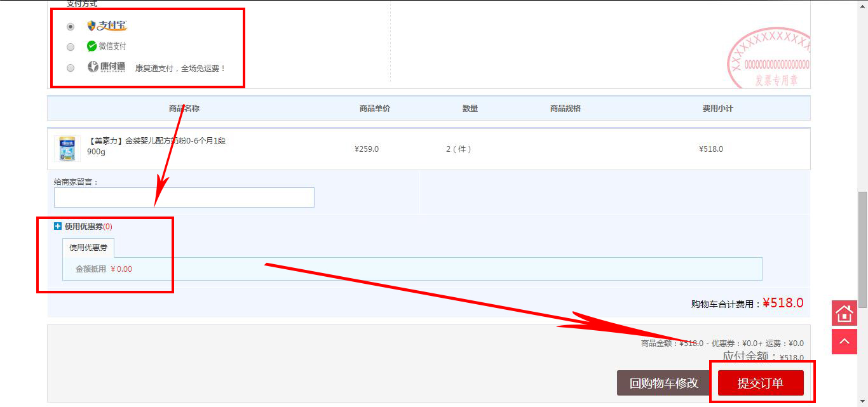
Task: Select the 康付通 payment radio button
Action: (71, 68)
